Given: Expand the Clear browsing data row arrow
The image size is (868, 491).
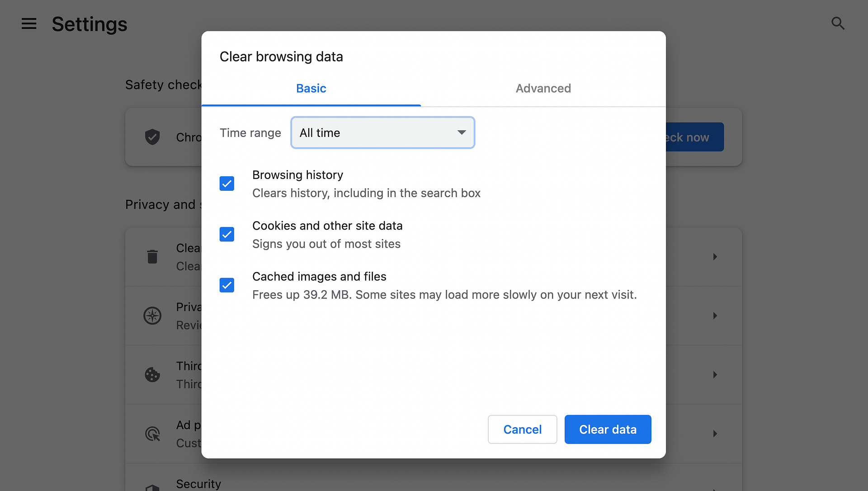Looking at the screenshot, I should (x=715, y=256).
